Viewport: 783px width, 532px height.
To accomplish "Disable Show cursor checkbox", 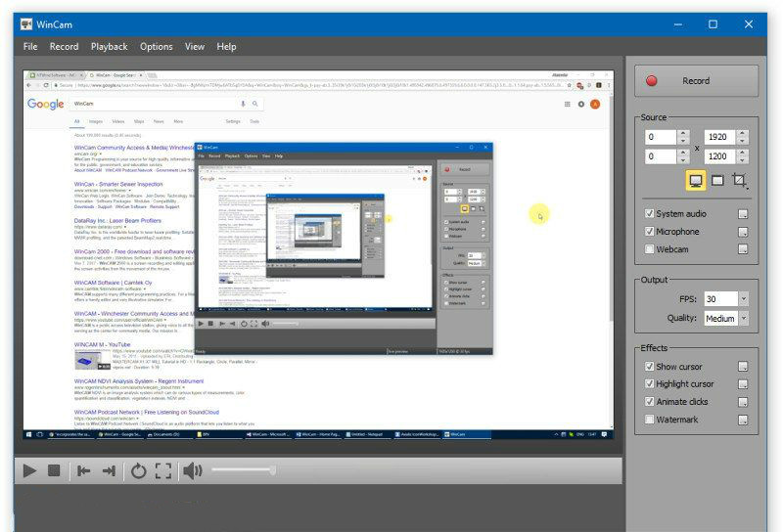I will [x=649, y=367].
